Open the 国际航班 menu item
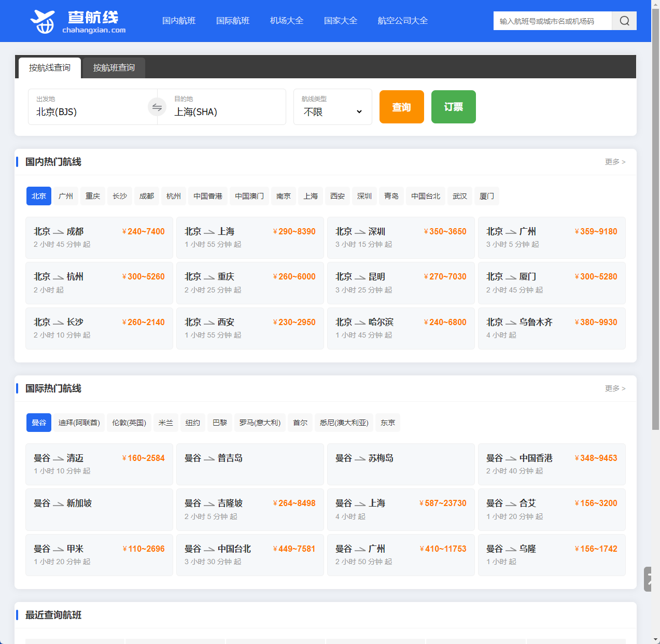The height and width of the screenshot is (644, 660). (x=233, y=21)
